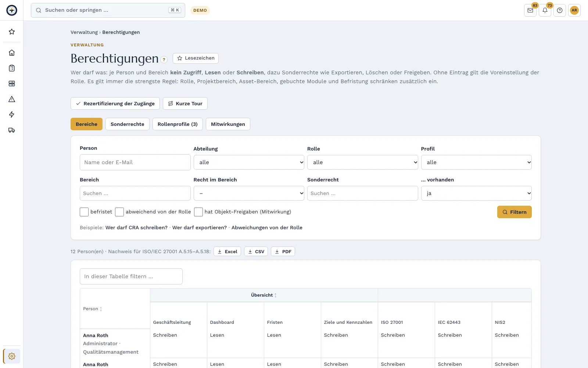Click help icon next to Berechtigungen title

164,60
